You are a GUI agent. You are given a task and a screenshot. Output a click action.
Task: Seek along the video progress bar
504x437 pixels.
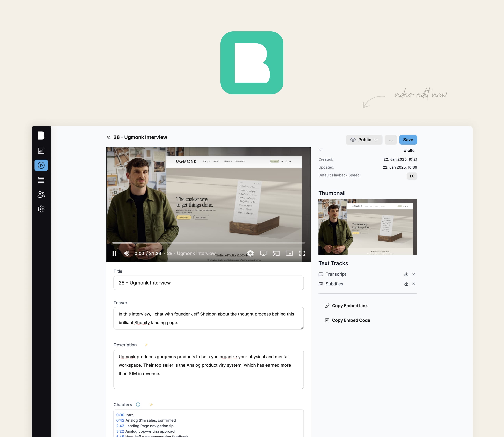click(208, 243)
